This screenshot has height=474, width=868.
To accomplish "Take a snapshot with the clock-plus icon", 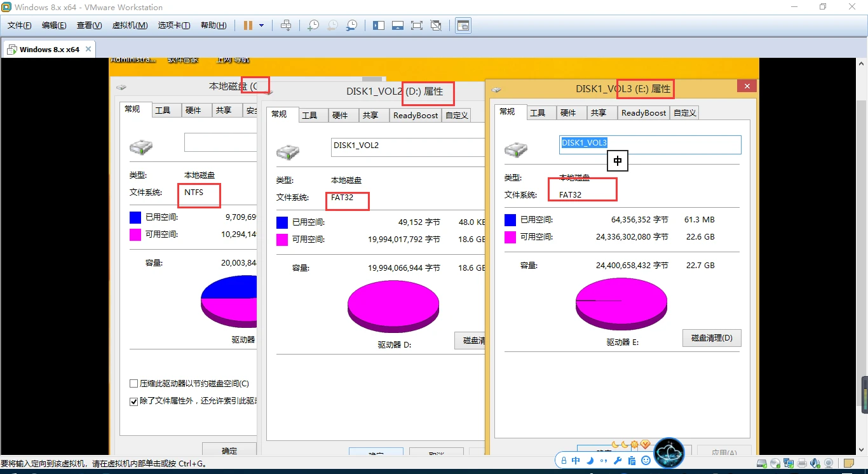I will [x=313, y=25].
